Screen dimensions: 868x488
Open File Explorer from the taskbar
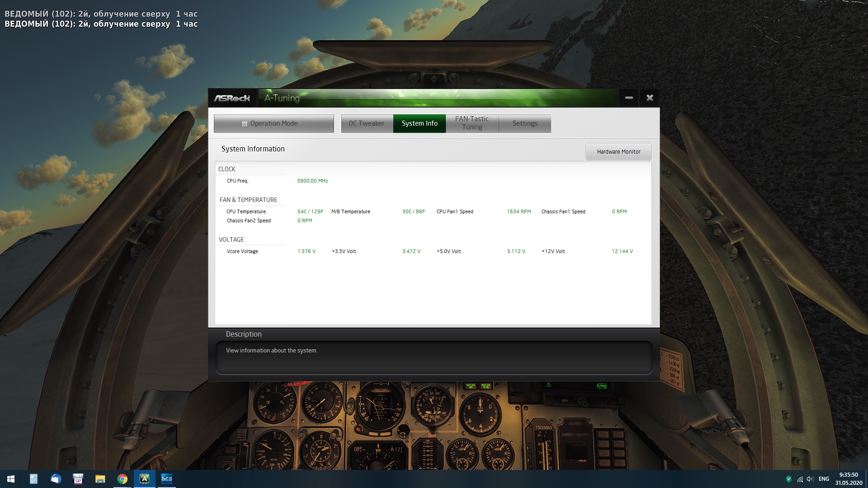click(x=100, y=479)
